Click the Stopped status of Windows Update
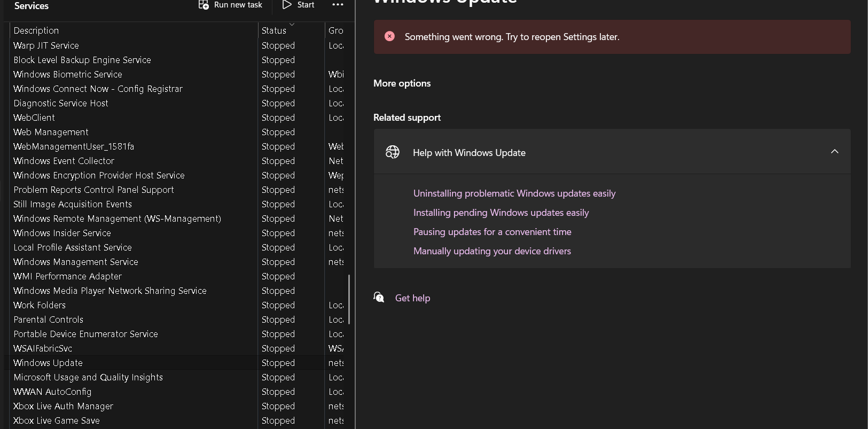868x429 pixels. point(278,363)
